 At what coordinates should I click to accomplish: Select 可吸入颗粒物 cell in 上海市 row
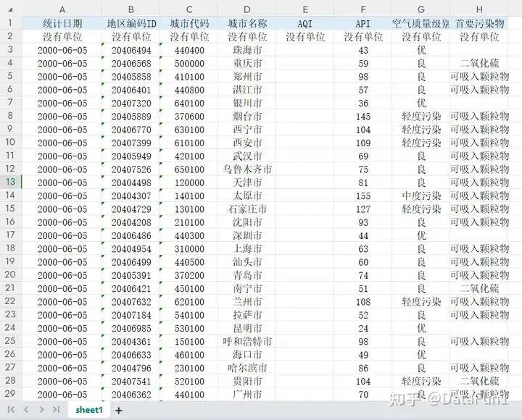point(479,248)
